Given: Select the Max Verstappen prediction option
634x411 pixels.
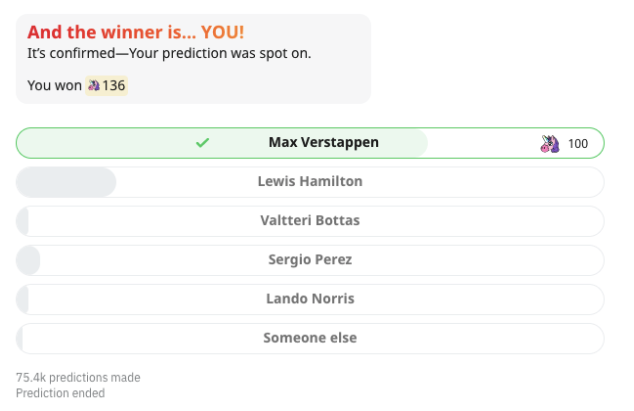Looking at the screenshot, I should point(323,143).
